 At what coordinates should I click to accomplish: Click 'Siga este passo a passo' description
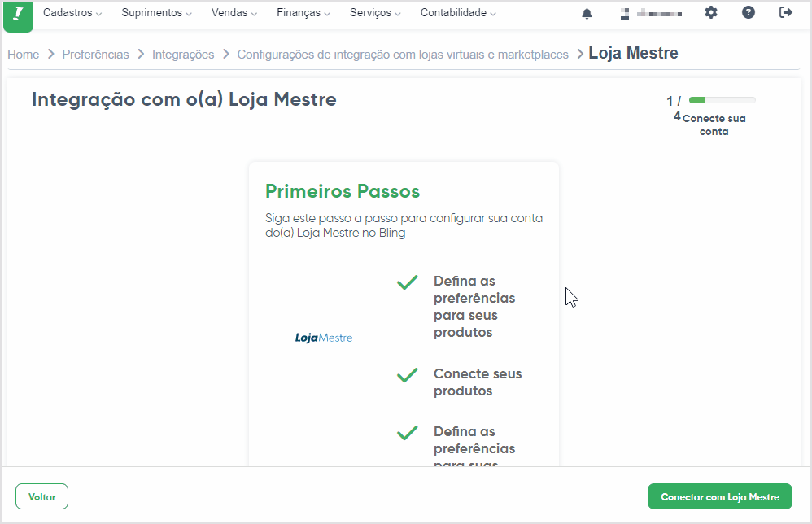404,225
